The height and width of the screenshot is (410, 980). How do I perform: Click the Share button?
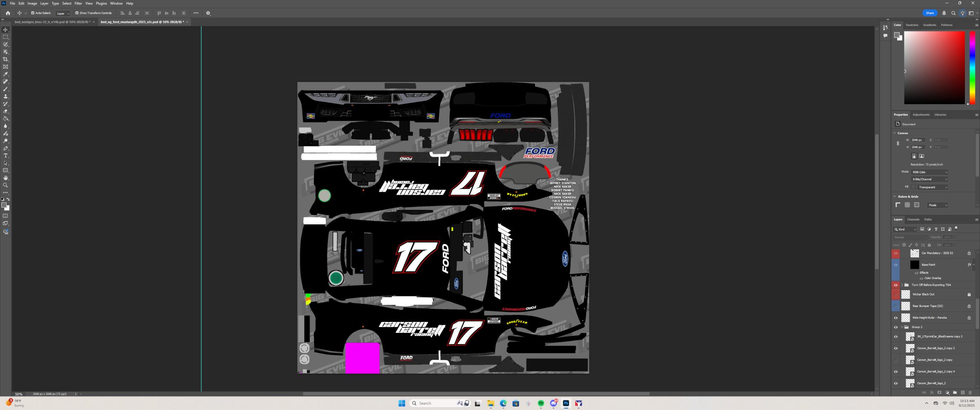[x=930, y=13]
